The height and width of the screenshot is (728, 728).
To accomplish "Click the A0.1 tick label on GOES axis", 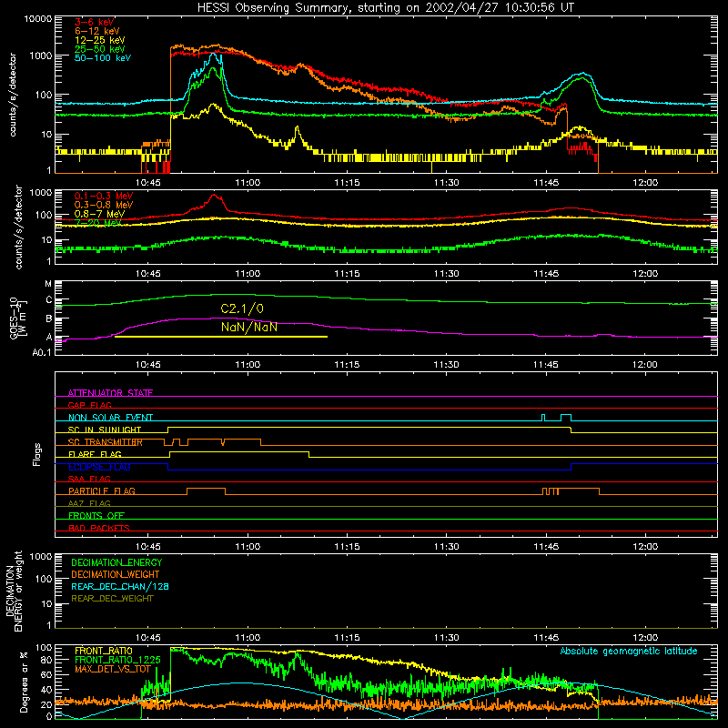I will point(42,352).
